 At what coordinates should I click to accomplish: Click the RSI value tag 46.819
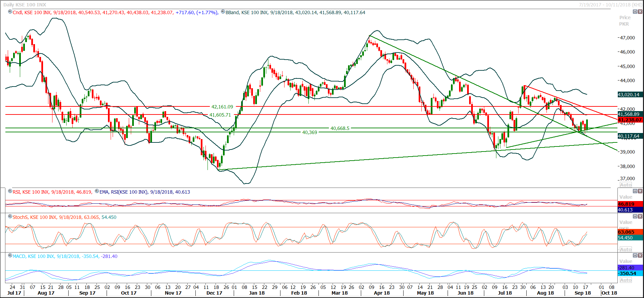point(631,204)
